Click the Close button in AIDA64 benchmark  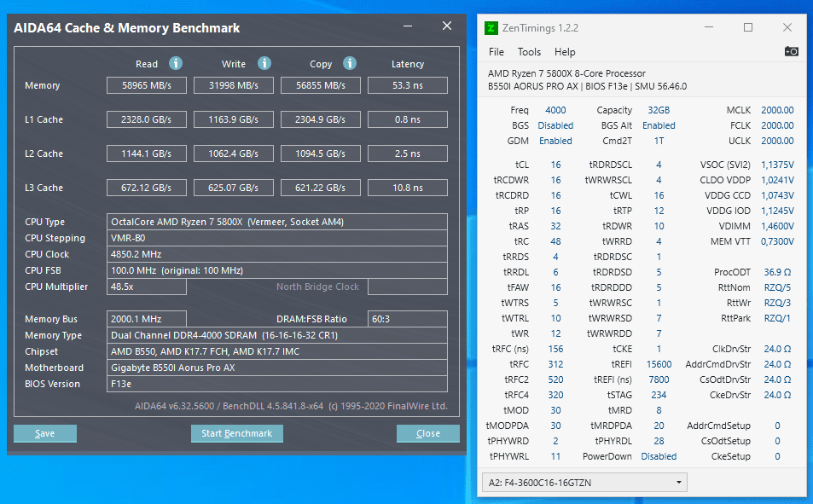427,433
